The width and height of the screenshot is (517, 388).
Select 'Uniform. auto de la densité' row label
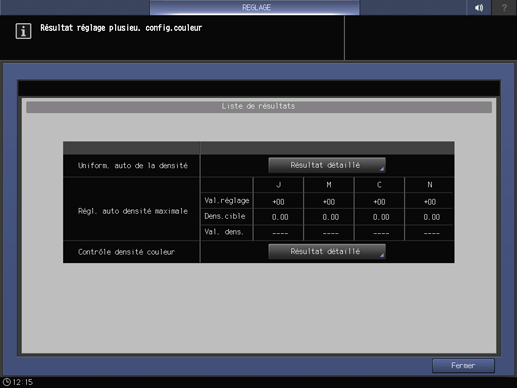tap(133, 166)
